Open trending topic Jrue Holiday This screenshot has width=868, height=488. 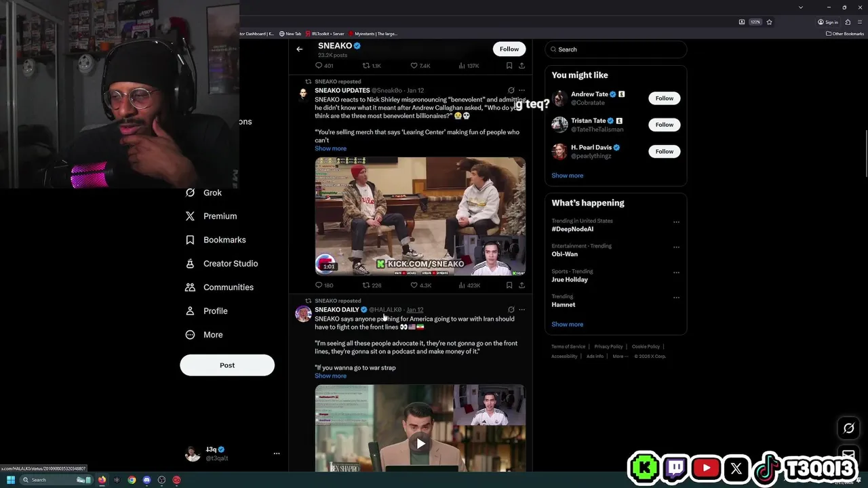570,279
